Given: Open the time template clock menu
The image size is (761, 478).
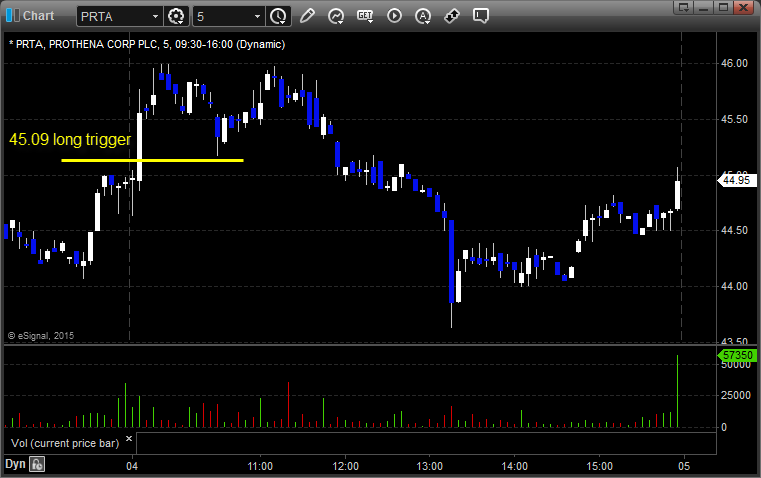Looking at the screenshot, I should click(x=278, y=16).
